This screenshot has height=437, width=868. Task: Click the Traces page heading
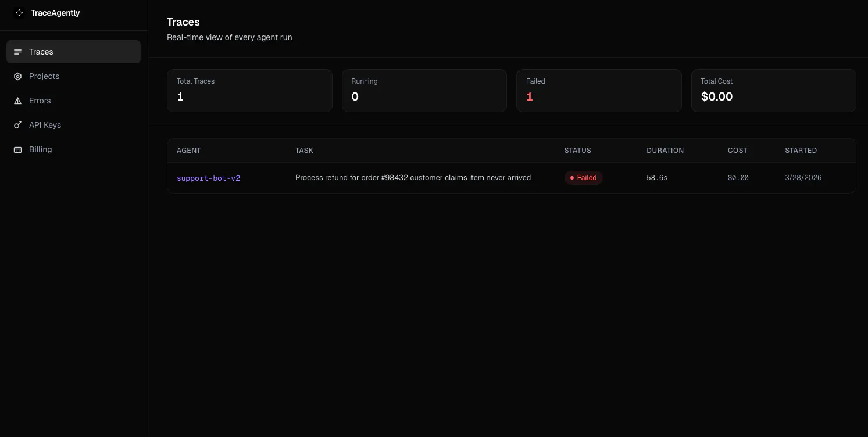pos(183,22)
